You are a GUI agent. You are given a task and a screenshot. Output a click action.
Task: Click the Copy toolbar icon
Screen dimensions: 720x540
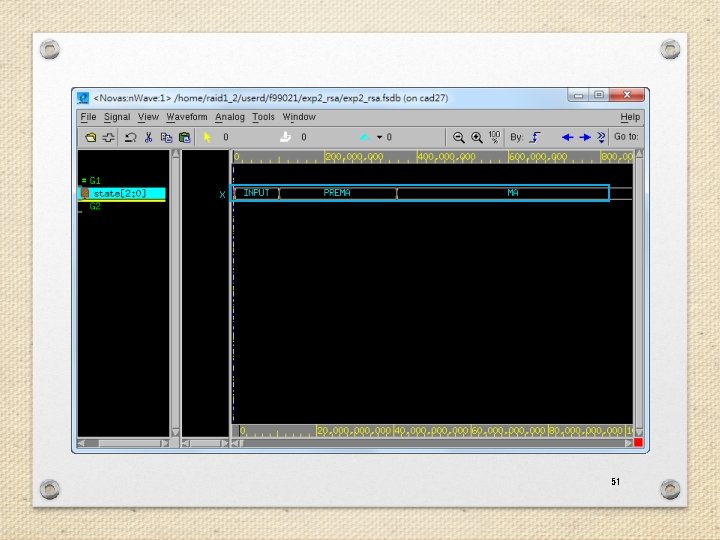pyautogui.click(x=166, y=137)
